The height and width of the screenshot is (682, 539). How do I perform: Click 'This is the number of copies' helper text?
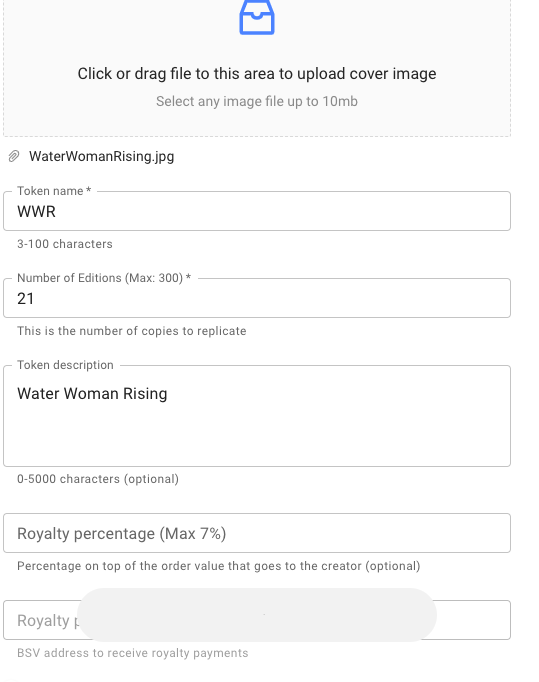(x=132, y=331)
